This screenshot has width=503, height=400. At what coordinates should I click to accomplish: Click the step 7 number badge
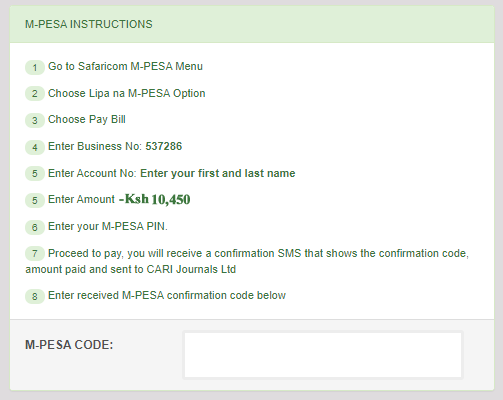pos(35,254)
